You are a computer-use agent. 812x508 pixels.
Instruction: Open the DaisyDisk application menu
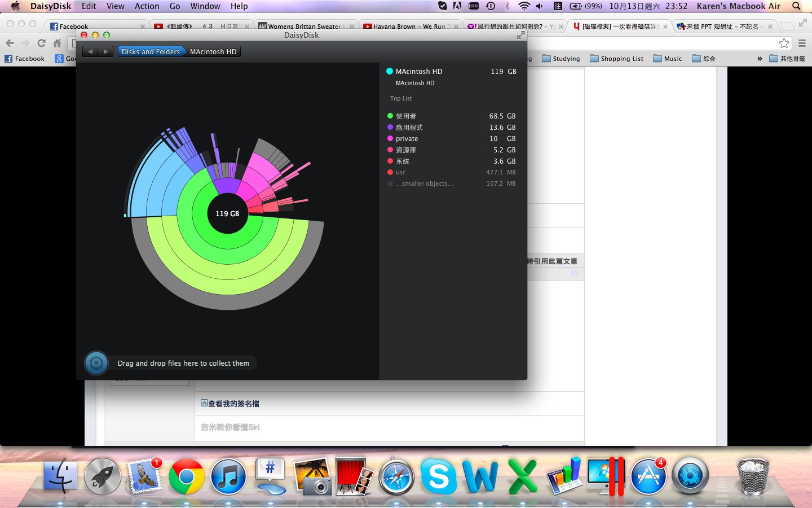coord(51,6)
